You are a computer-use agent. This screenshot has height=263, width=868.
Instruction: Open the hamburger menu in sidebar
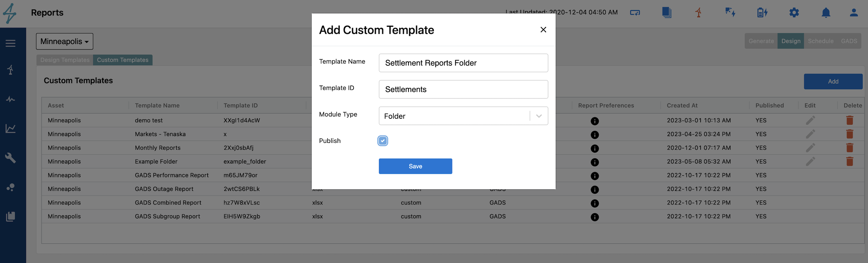[x=10, y=43]
